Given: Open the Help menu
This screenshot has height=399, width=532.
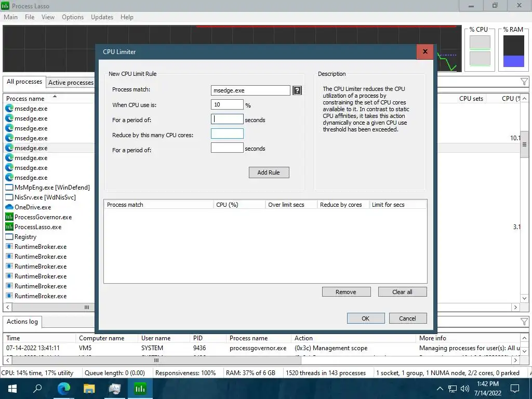Looking at the screenshot, I should point(127,17).
